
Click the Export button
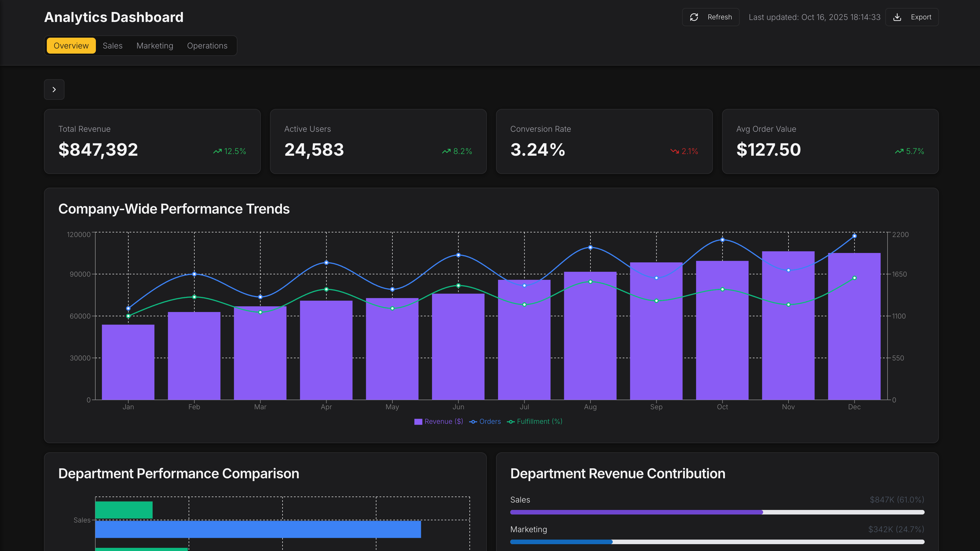click(912, 17)
